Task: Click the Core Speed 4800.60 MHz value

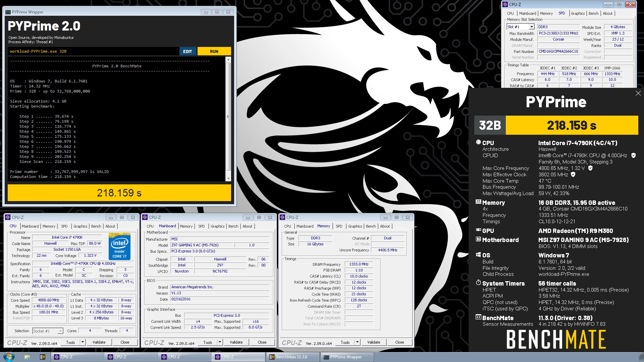Action: click(x=49, y=300)
